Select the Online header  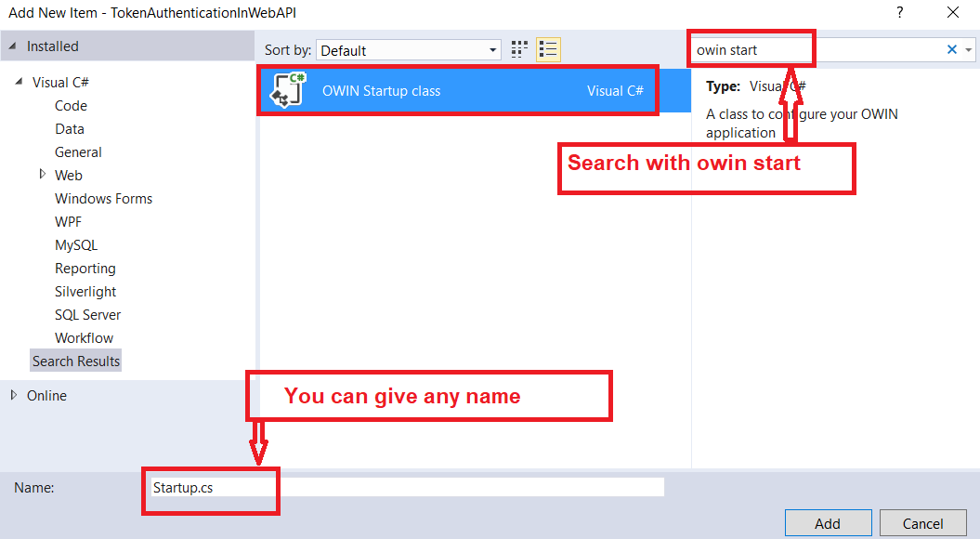point(46,395)
